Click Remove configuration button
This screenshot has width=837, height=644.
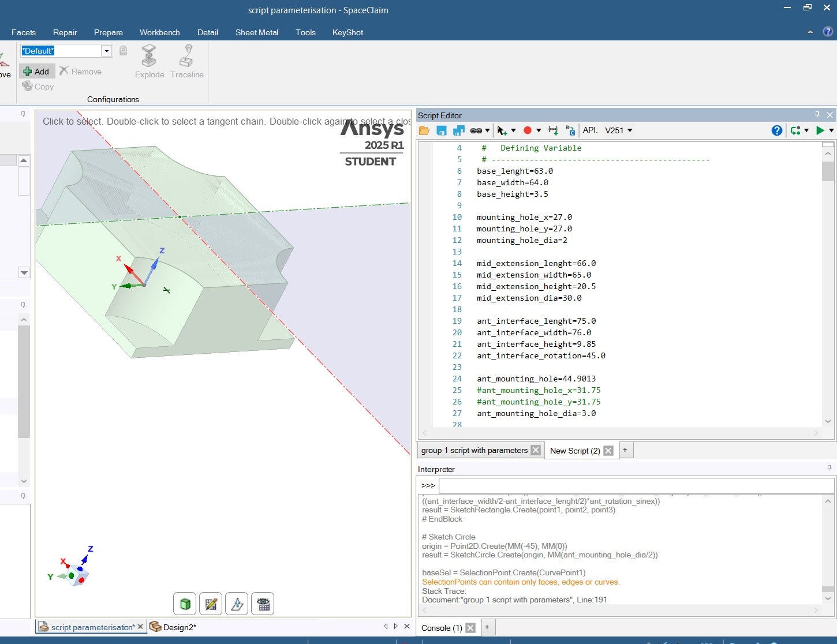click(80, 72)
